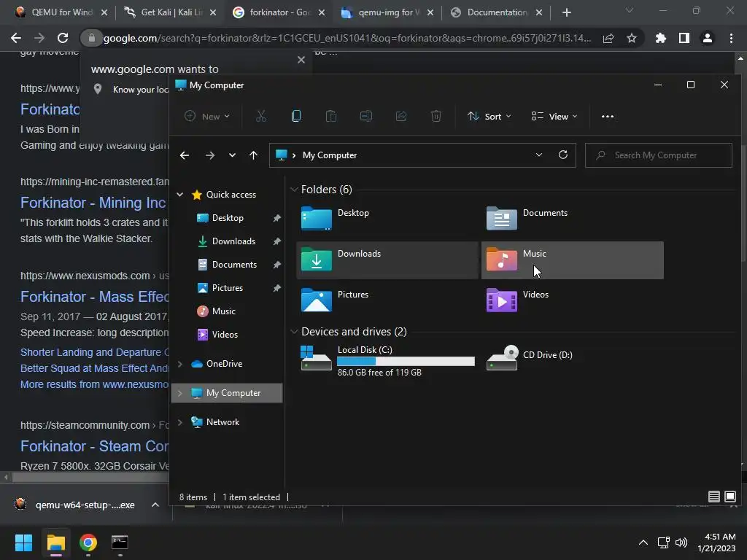The image size is (747, 560).
Task: Open options arrow for qemu-w64-setup download
Action: point(155,505)
